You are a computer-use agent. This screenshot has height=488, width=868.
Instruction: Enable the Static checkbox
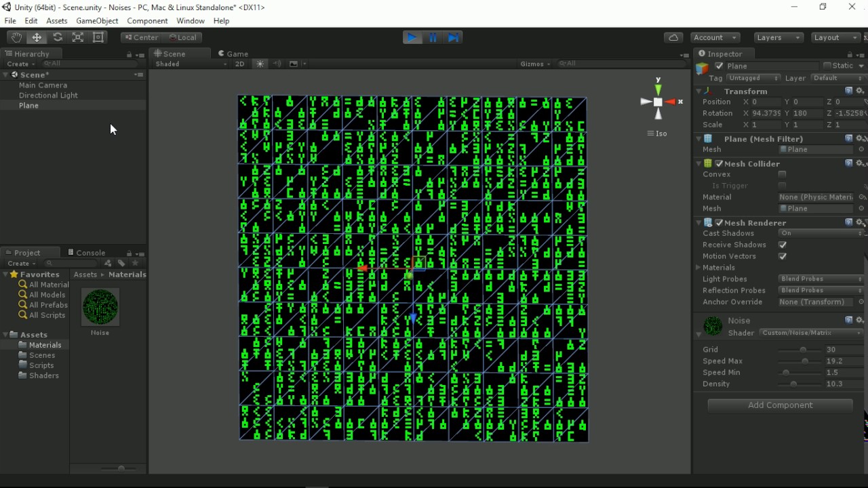(827, 66)
